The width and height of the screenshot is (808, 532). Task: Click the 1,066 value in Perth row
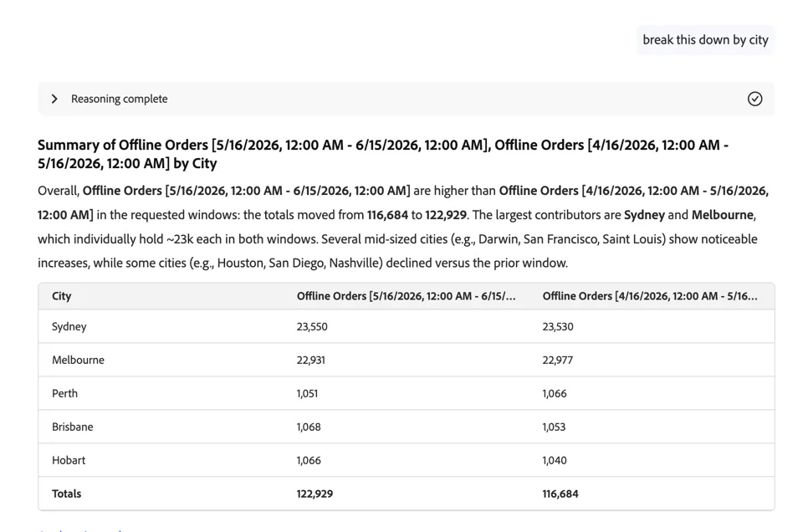pos(555,393)
